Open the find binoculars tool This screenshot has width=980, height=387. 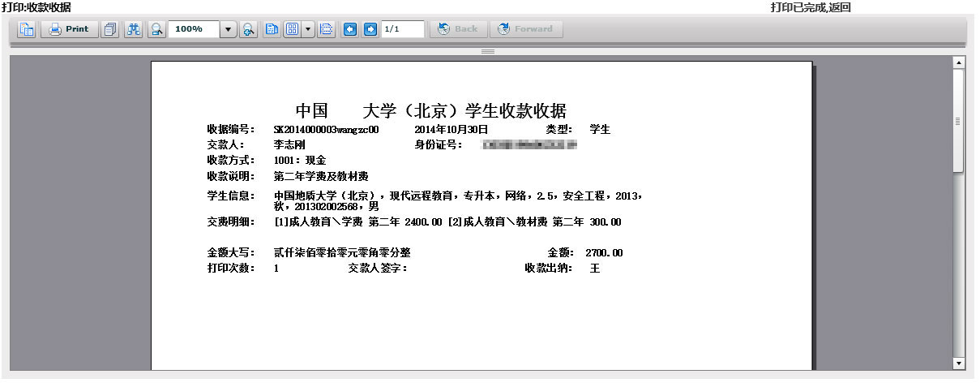[x=134, y=29]
